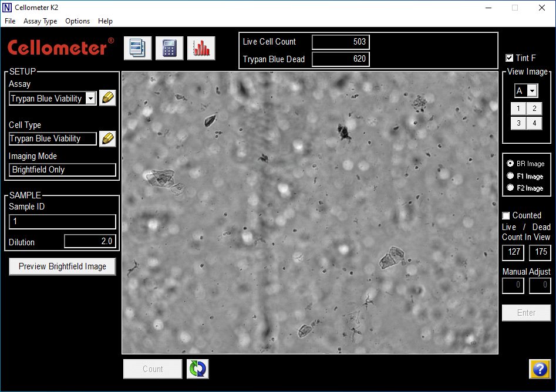Screen dimensions: 556x392
Task: Open the Trypan Blue Viability assay dropdown
Action: [x=91, y=98]
